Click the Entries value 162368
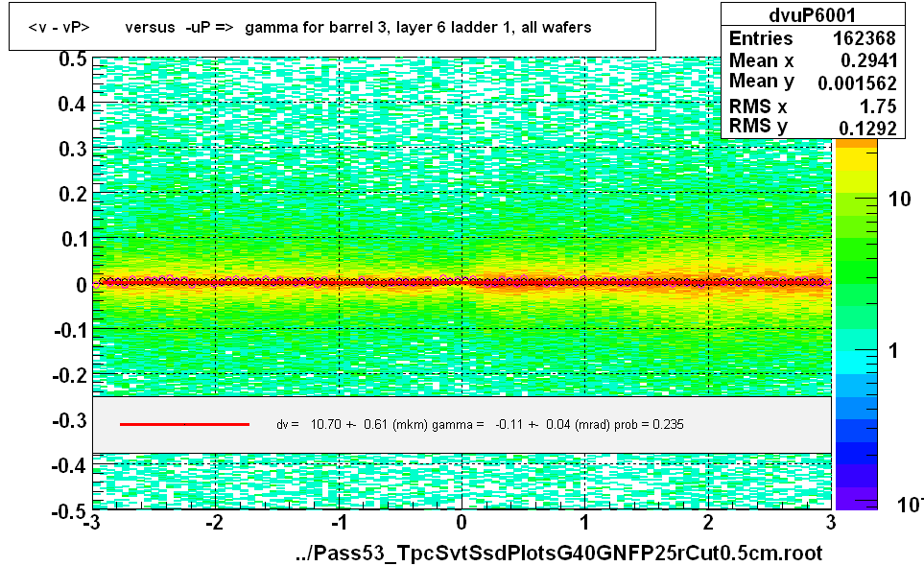 click(x=864, y=38)
